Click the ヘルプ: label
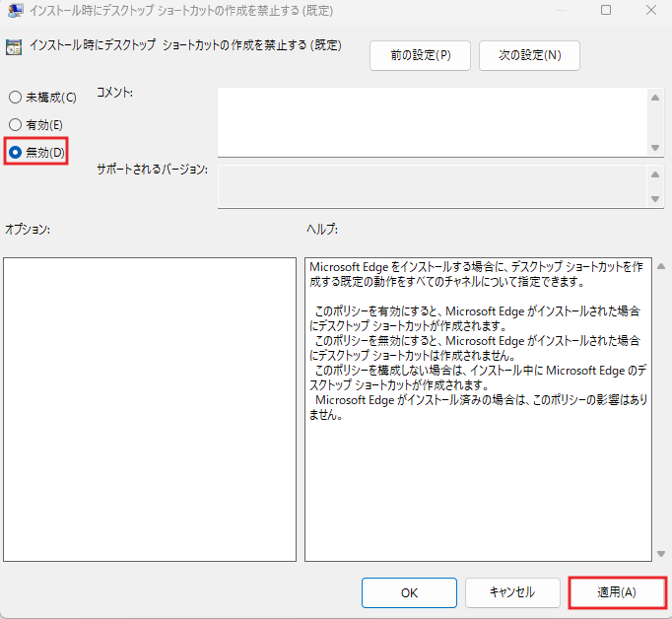 (322, 230)
